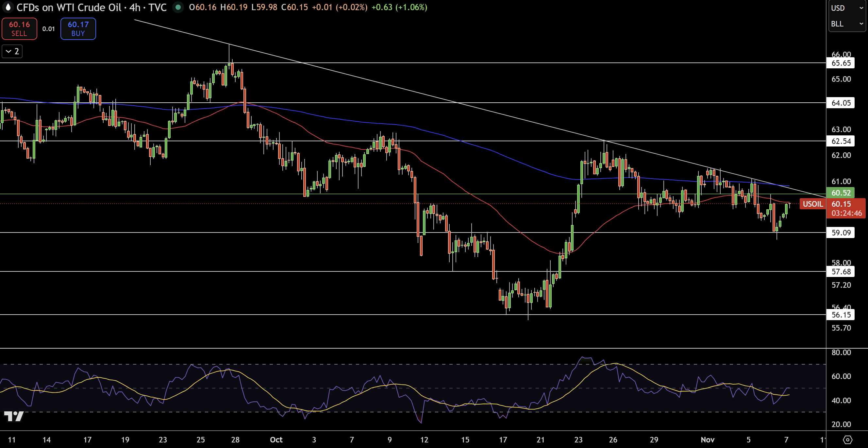This screenshot has width=868, height=448.
Task: Select the 59.09 horizontal line price label
Action: click(x=840, y=233)
